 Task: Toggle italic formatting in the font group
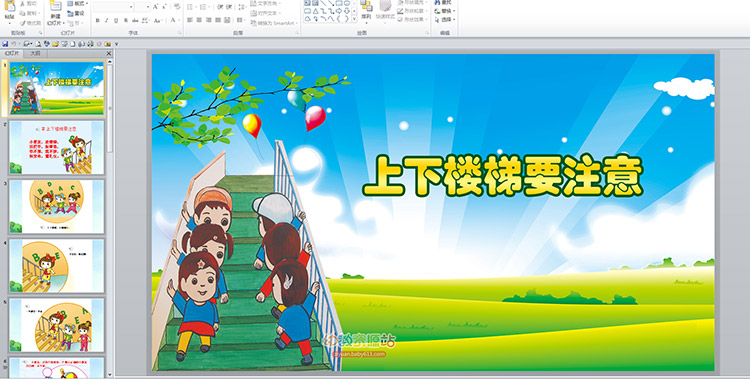pos(107,20)
